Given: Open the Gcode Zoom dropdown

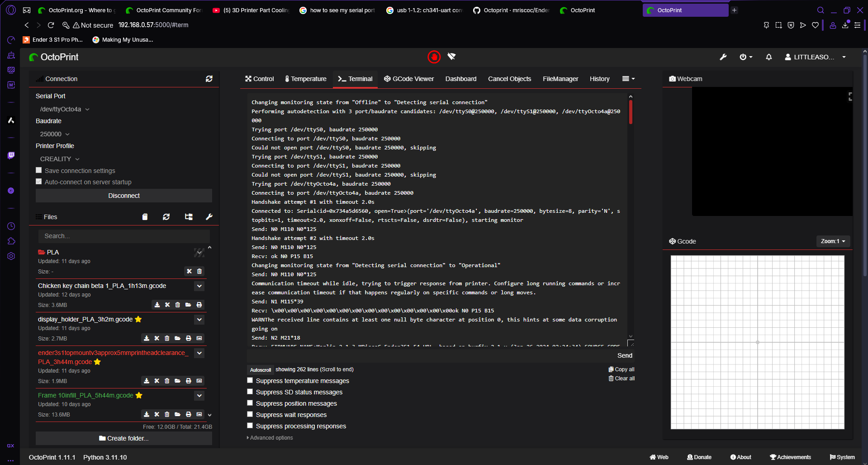Looking at the screenshot, I should click(833, 241).
